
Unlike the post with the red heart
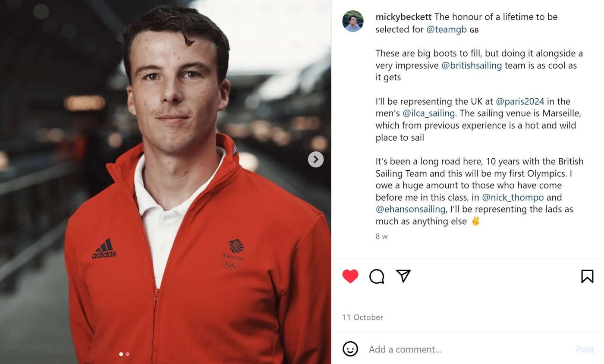tap(350, 276)
